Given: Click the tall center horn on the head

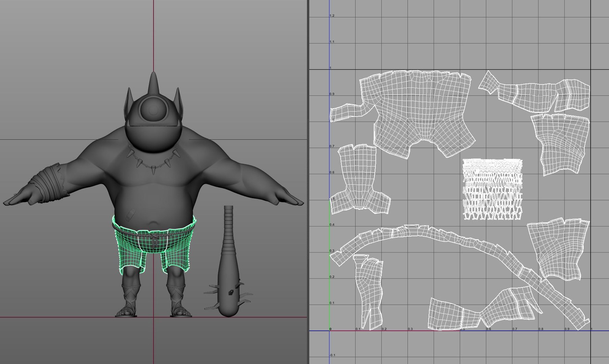Looking at the screenshot, I should [x=154, y=83].
